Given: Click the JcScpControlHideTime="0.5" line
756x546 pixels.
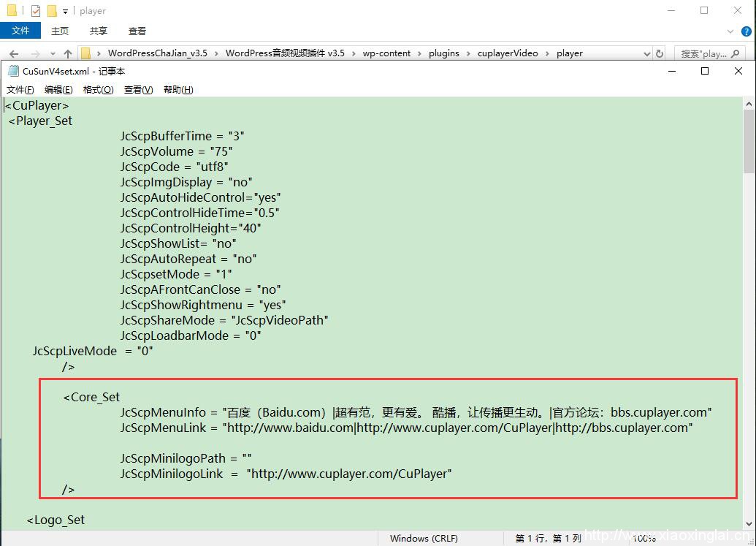Looking at the screenshot, I should click(200, 213).
